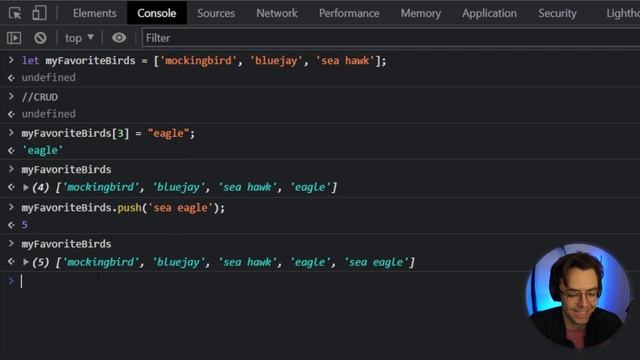Switch to the Memory tab
The width and height of the screenshot is (640, 360).
pyautogui.click(x=420, y=13)
